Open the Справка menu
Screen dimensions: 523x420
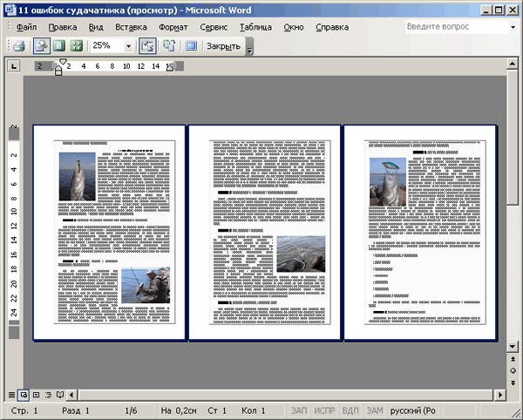[332, 27]
